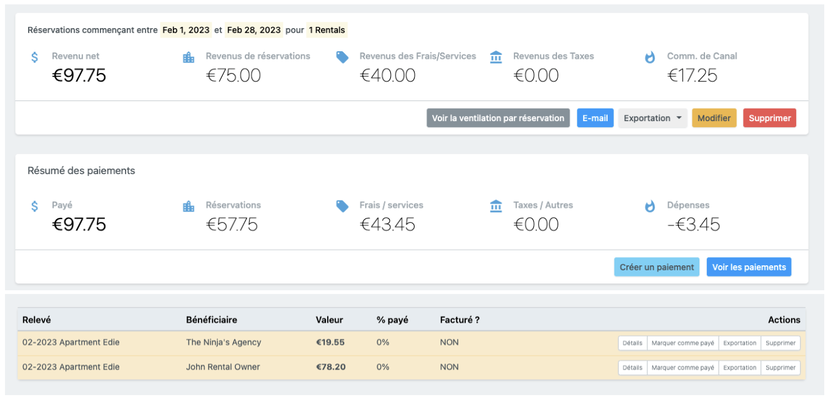Export John Rental Owner statement row

point(739,368)
